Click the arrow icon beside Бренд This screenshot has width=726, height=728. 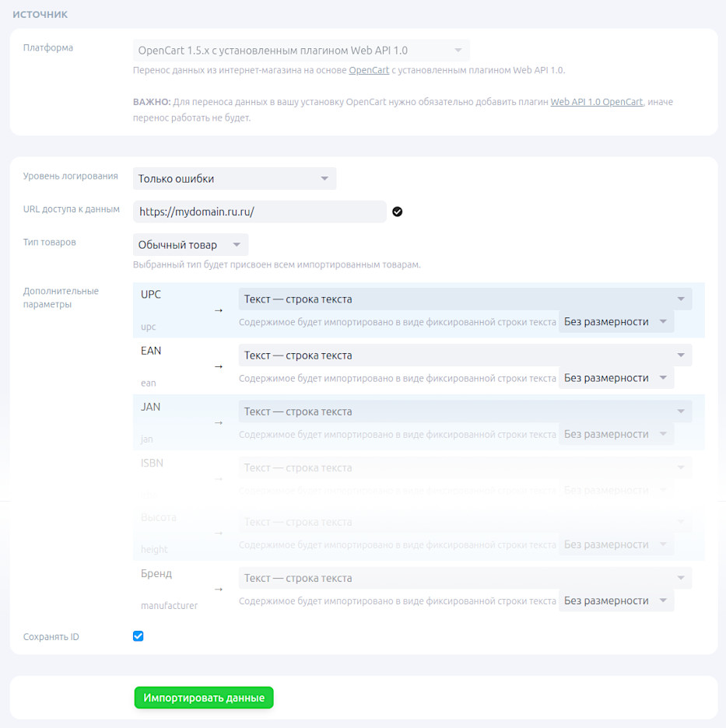[x=218, y=590]
